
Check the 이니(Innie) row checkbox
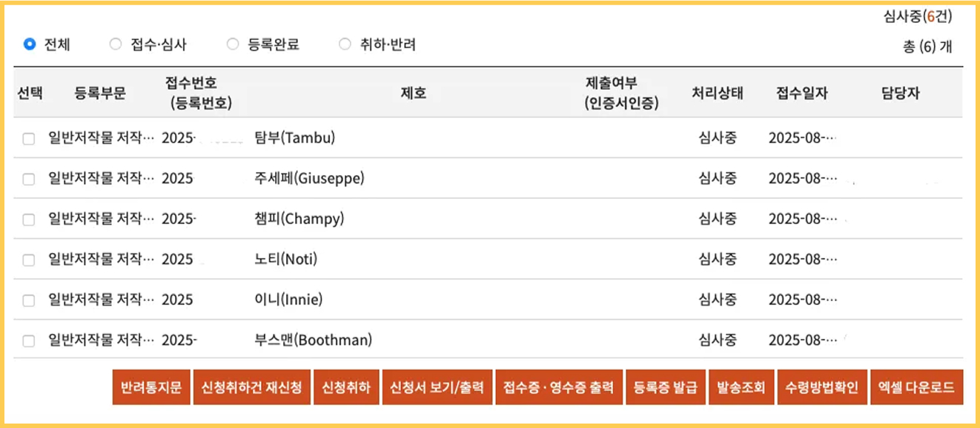click(29, 300)
